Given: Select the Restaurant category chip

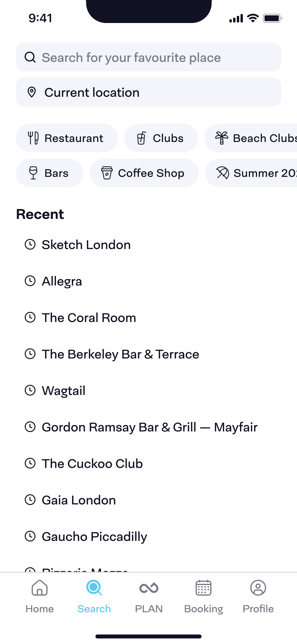Looking at the screenshot, I should [67, 138].
